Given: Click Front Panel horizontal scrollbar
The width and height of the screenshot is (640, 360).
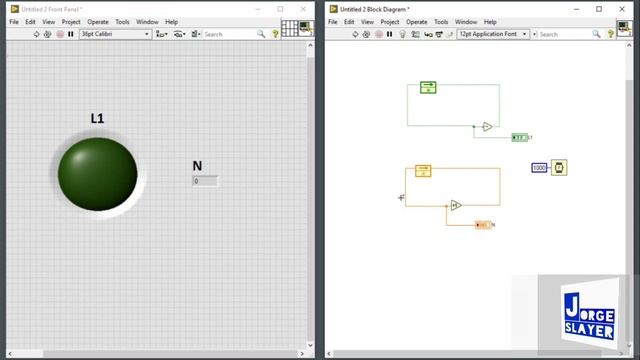Looking at the screenshot, I should [170, 353].
